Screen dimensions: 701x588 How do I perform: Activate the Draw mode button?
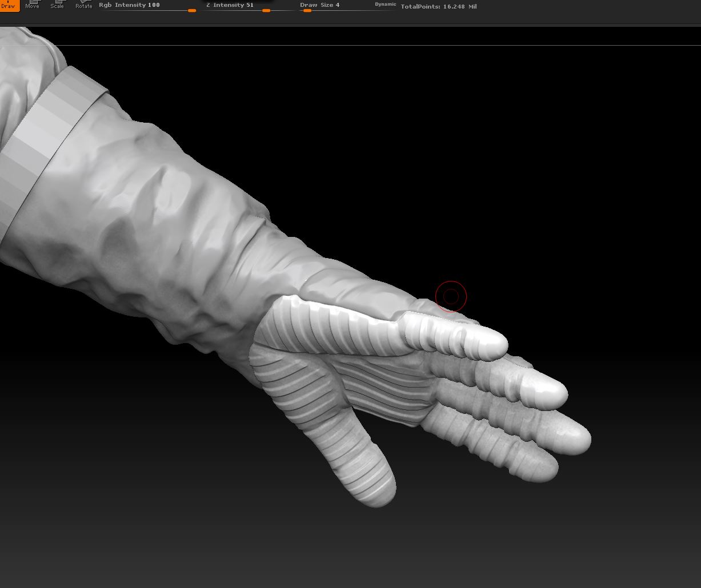9,6
